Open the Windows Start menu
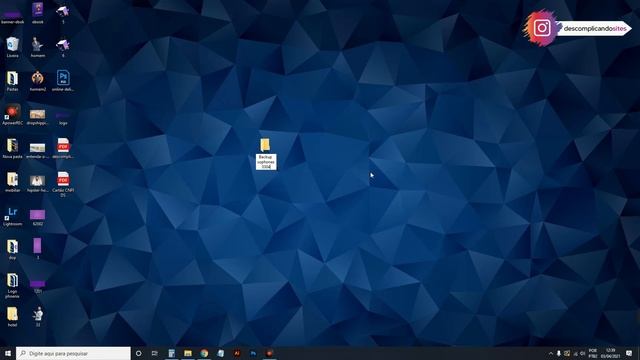This screenshot has width=640, height=360. tap(8, 353)
